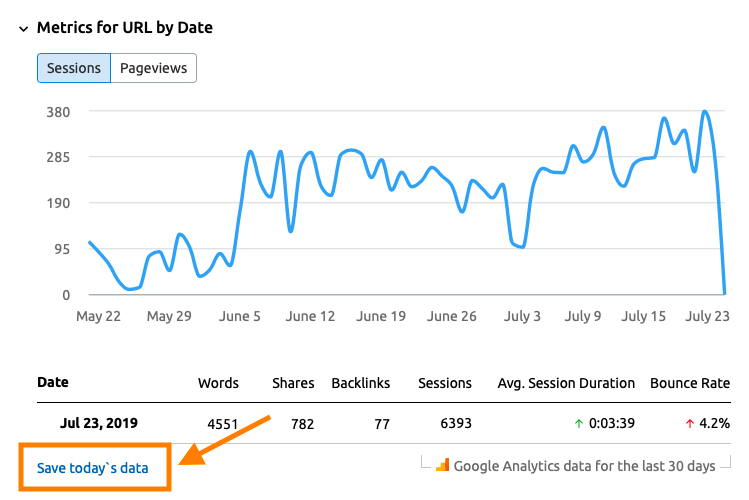Click the Backlinks column header
Viewport: 749px width, 500px height.
361,383
